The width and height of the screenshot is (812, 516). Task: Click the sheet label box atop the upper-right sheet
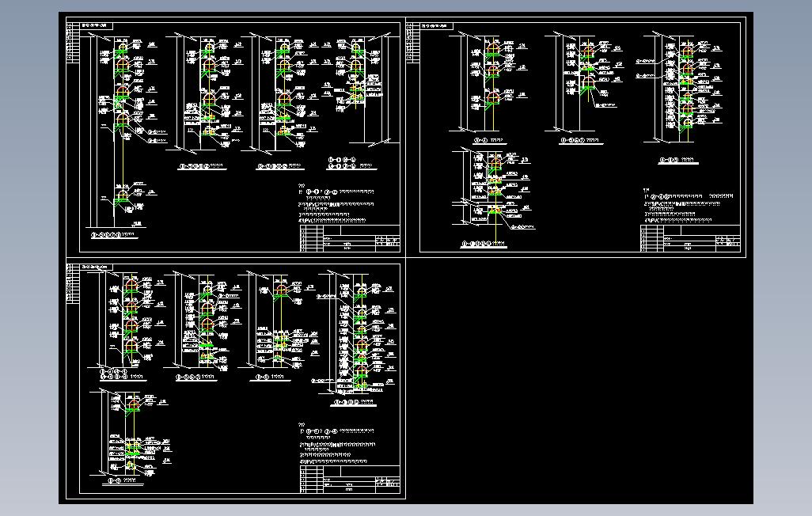coord(437,25)
